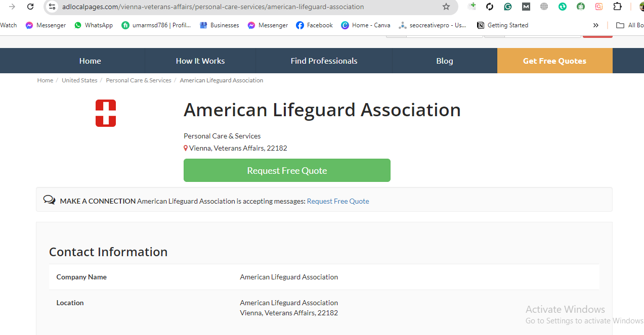Click the American Lifeguard Association red cross logo

tap(106, 113)
